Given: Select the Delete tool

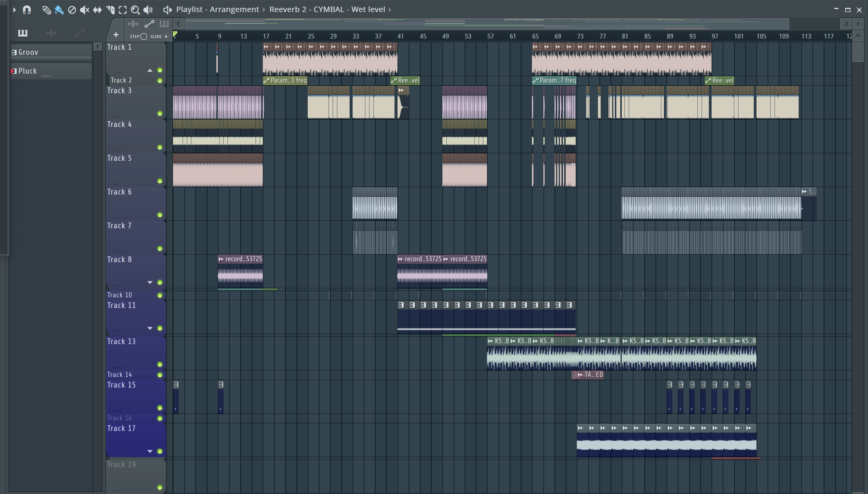Looking at the screenshot, I should (72, 10).
